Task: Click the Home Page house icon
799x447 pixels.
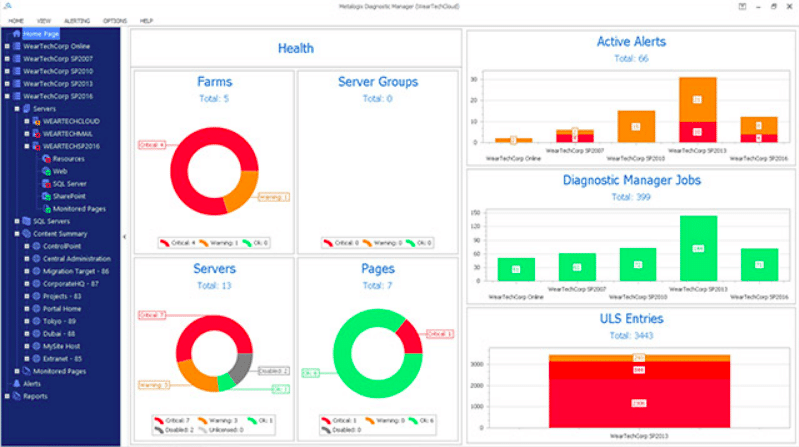Action: point(16,34)
